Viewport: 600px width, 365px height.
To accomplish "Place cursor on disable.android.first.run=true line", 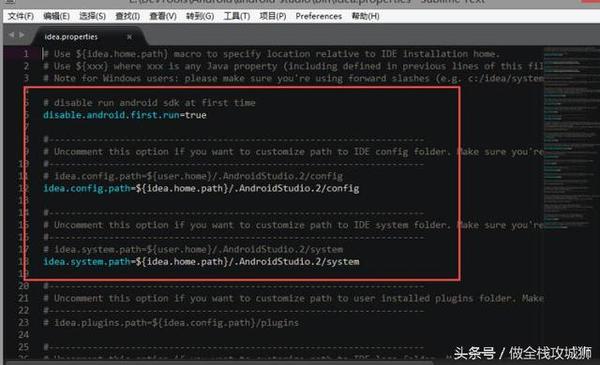I will click(x=125, y=115).
